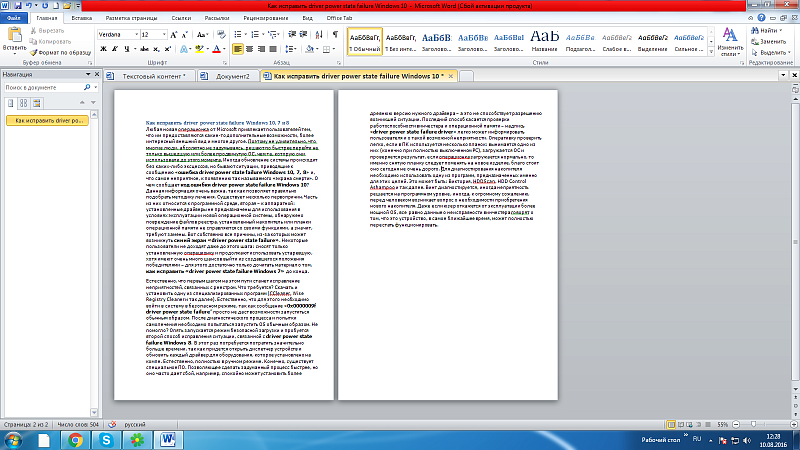
Task: Click the Save icon in quick access toolbar
Action: coord(18,6)
